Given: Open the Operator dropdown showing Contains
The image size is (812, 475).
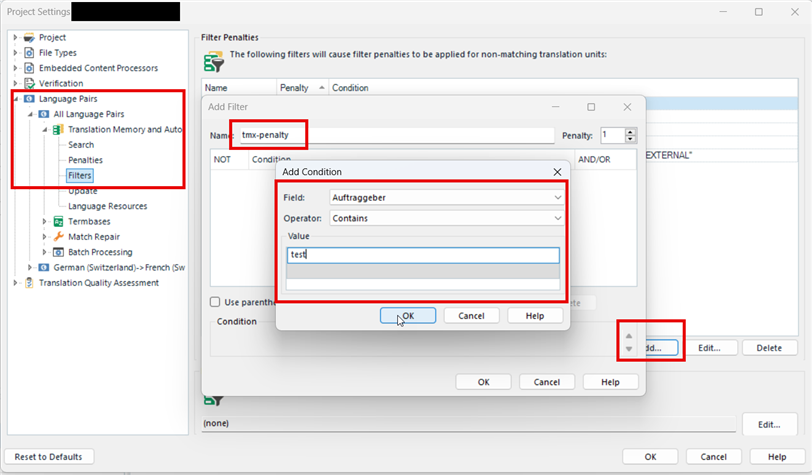Looking at the screenshot, I should click(447, 218).
